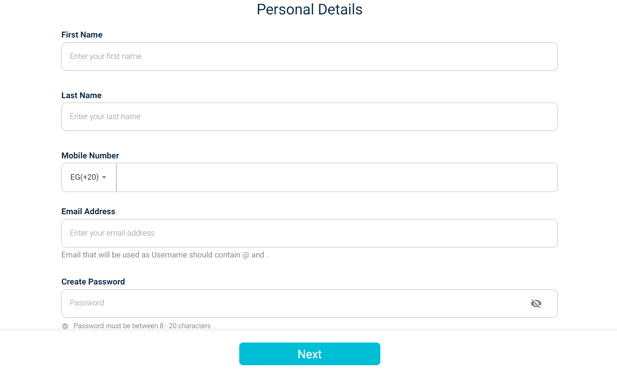Image resolution: width=617 pixels, height=370 pixels.
Task: Click the Email Address label
Action: [88, 211]
